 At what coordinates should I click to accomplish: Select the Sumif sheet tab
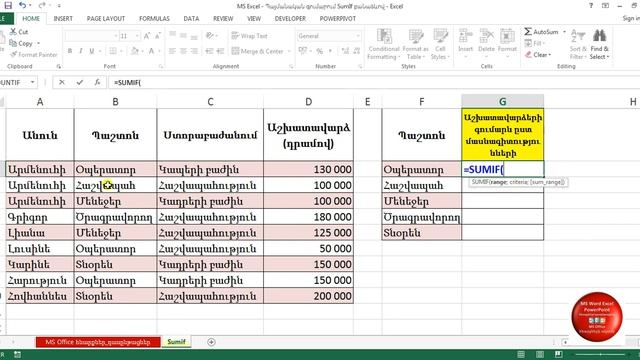coord(176,342)
